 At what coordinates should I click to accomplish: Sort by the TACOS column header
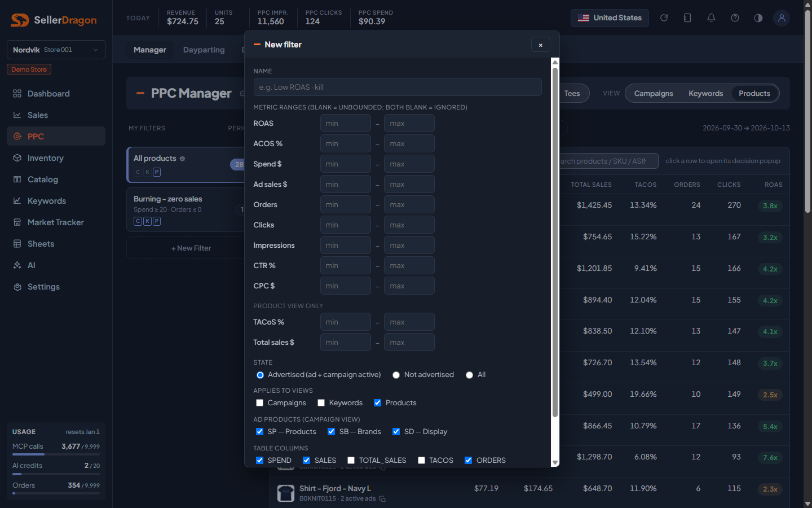pyautogui.click(x=646, y=185)
